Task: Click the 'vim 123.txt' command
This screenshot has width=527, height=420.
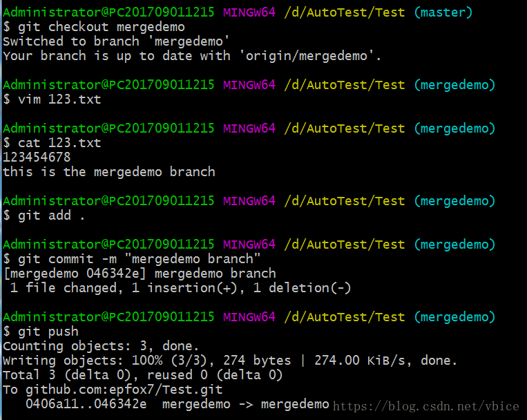Action: point(59,99)
